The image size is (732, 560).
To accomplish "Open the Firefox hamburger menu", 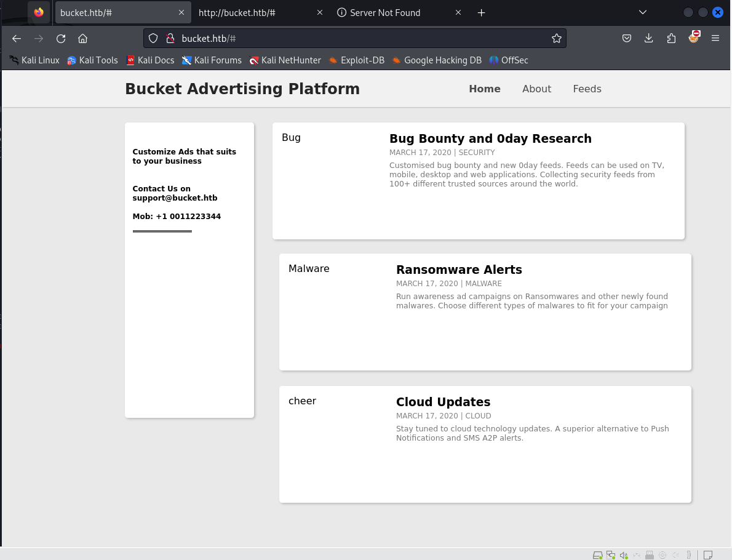I will [715, 38].
